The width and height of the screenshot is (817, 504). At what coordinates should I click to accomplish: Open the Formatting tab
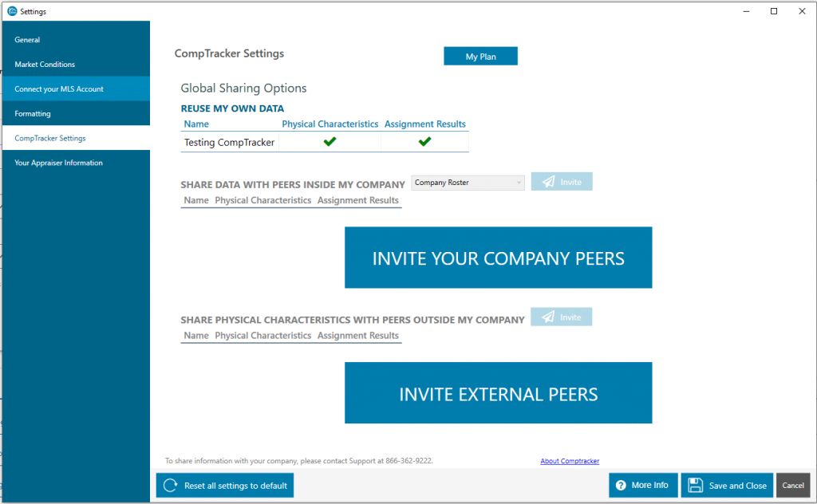[76, 113]
